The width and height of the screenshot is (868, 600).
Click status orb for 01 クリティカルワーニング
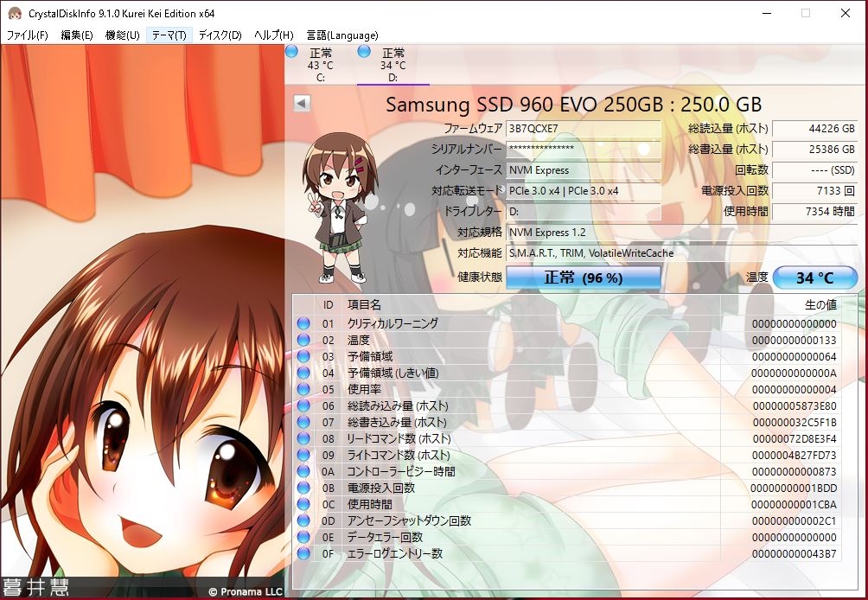tap(303, 323)
